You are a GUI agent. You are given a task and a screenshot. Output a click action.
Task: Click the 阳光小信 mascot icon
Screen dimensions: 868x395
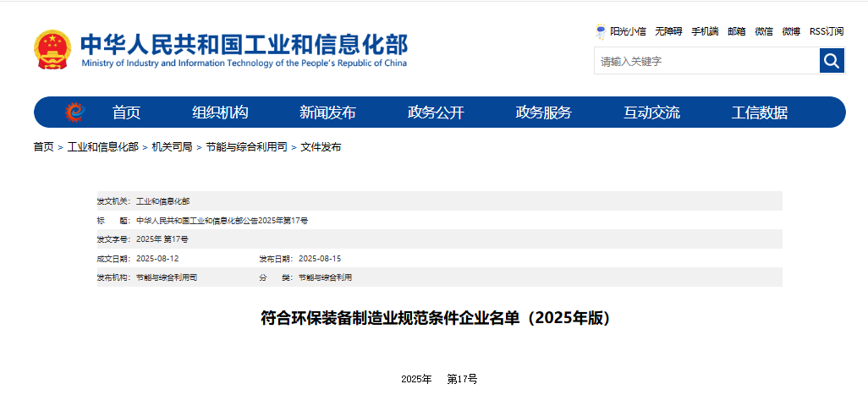601,31
